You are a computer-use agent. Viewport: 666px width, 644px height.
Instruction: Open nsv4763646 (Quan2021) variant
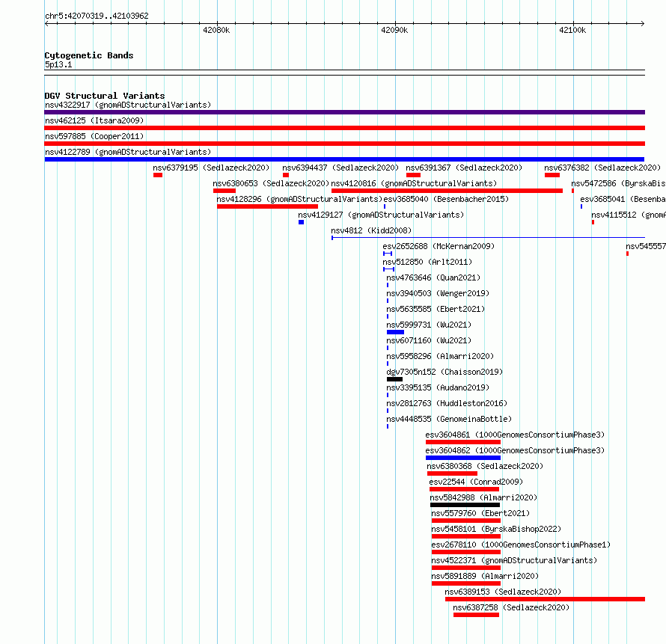point(433,277)
